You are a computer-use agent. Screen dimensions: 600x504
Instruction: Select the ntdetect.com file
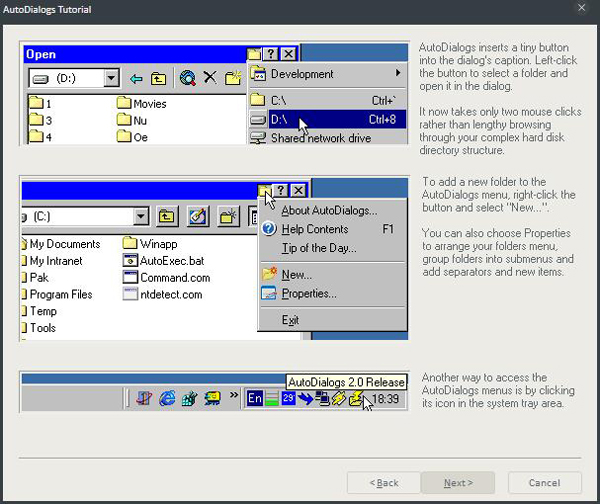(162, 294)
